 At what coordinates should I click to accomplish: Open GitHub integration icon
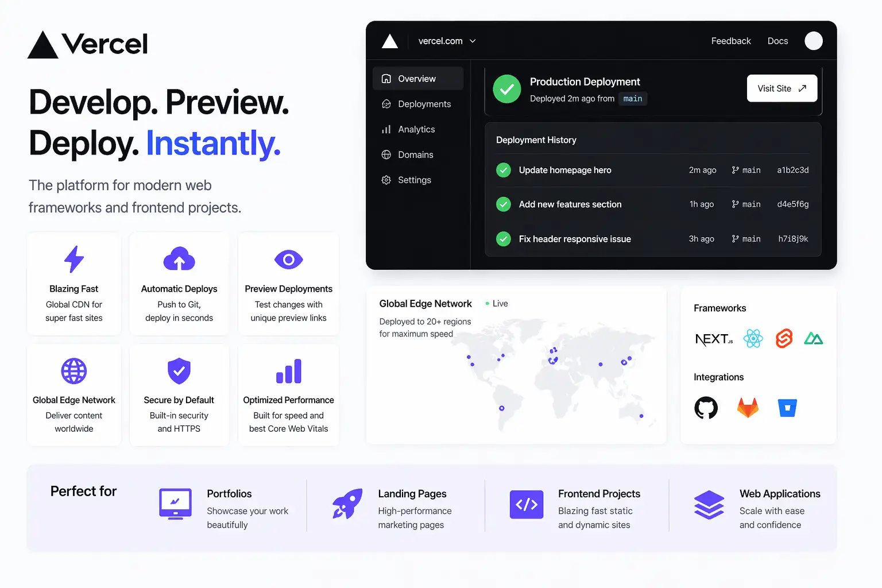706,408
